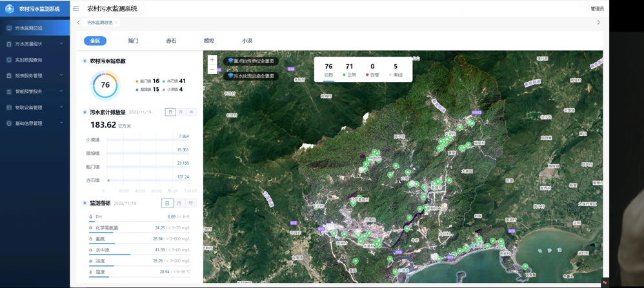Click the 水中油 progress bar
This screenshot has height=288, width=644.
139,254
